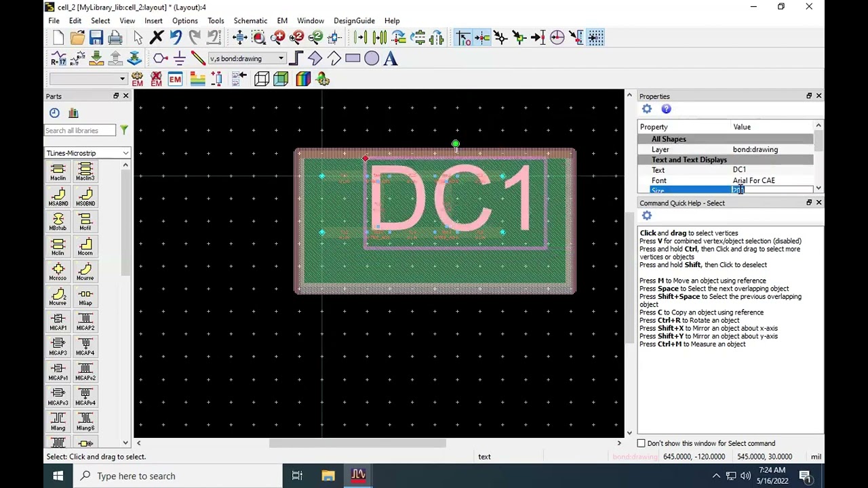Open the Edit menu

75,20
